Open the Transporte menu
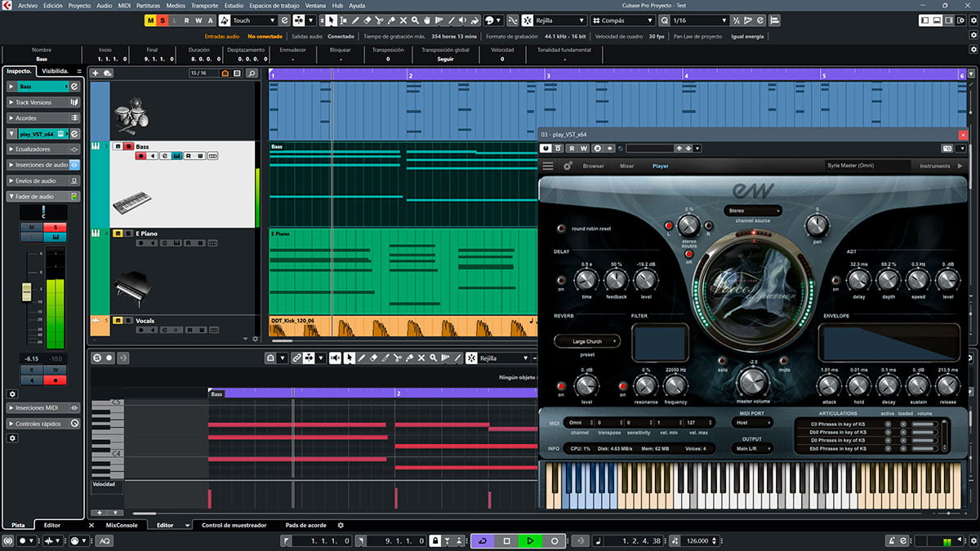The height and width of the screenshot is (551, 980). point(204,5)
